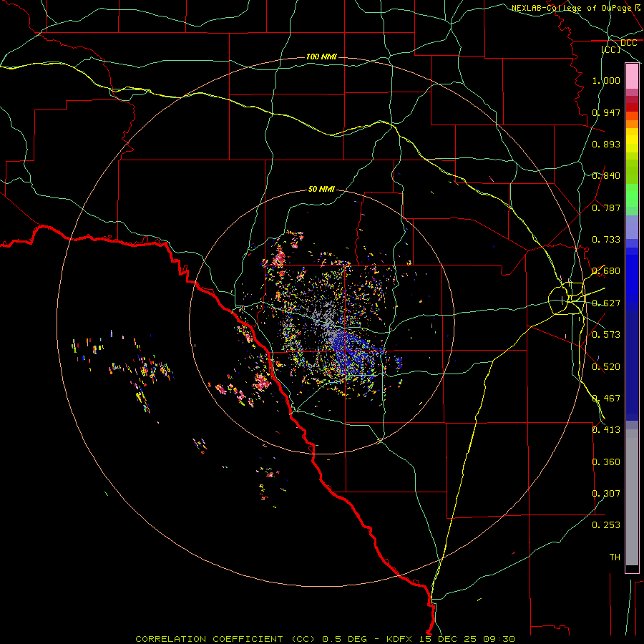Click the 1.000 value on the scale

coord(606,80)
